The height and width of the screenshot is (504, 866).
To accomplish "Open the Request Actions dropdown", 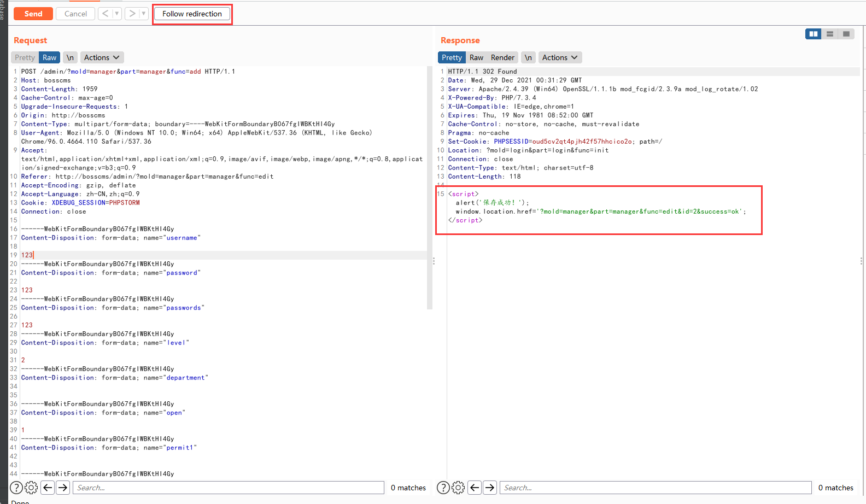I will pyautogui.click(x=102, y=57).
